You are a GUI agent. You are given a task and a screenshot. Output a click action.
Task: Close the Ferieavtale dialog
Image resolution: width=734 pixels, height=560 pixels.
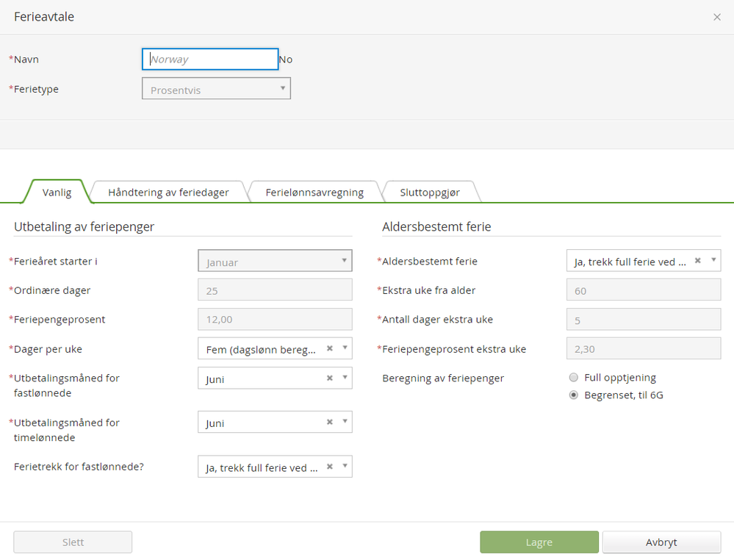tap(717, 17)
